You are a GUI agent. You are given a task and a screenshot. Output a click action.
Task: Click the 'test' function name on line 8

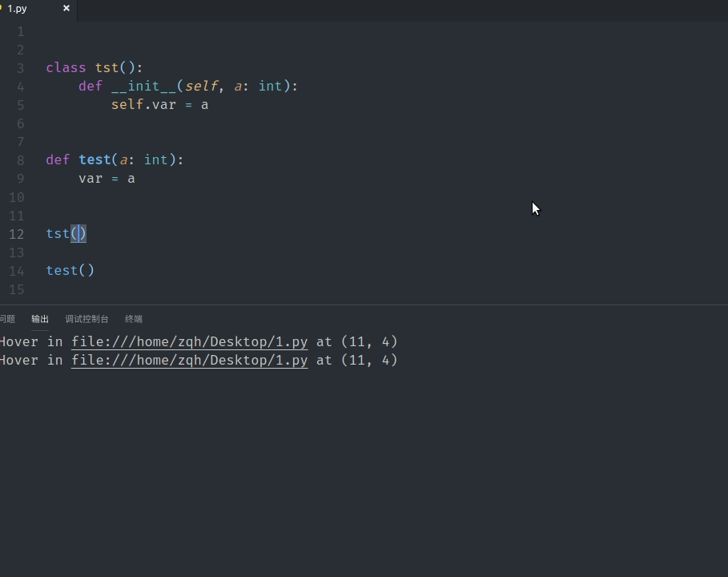pos(95,159)
